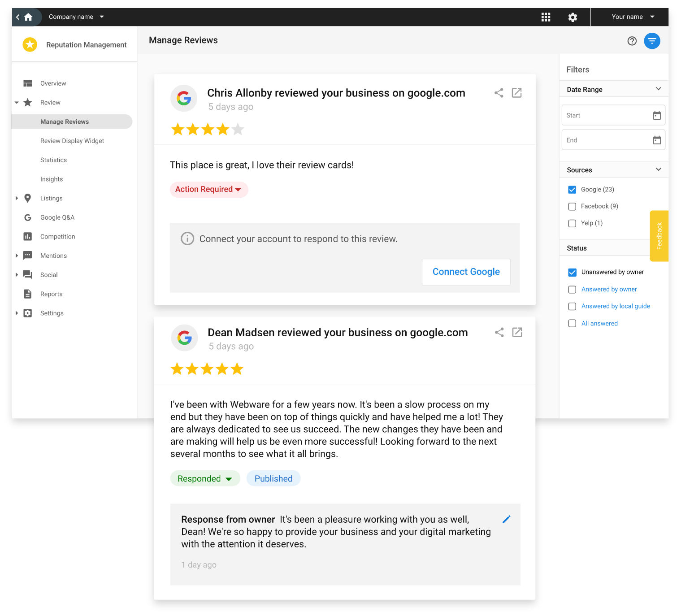Screen dimensions: 681x616
Task: Check the Answered by owner status filter
Action: pos(572,289)
